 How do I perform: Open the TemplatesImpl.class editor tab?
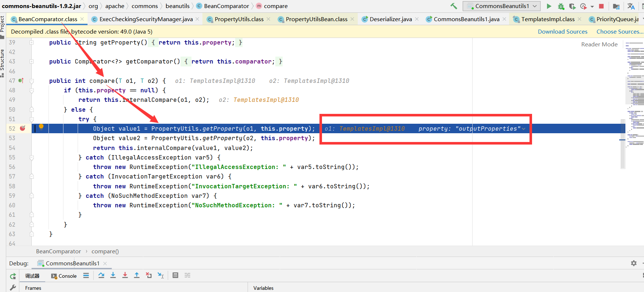[548, 19]
